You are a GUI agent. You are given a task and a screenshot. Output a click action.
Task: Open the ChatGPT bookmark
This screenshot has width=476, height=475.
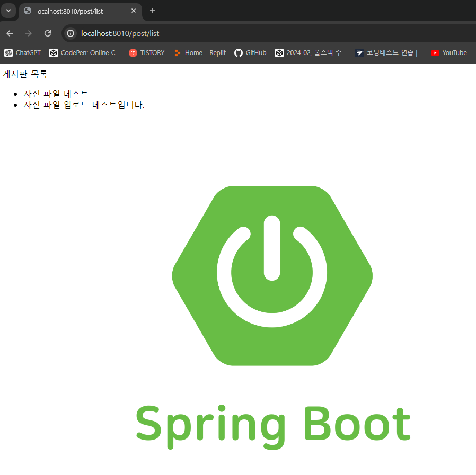pyautogui.click(x=22, y=53)
